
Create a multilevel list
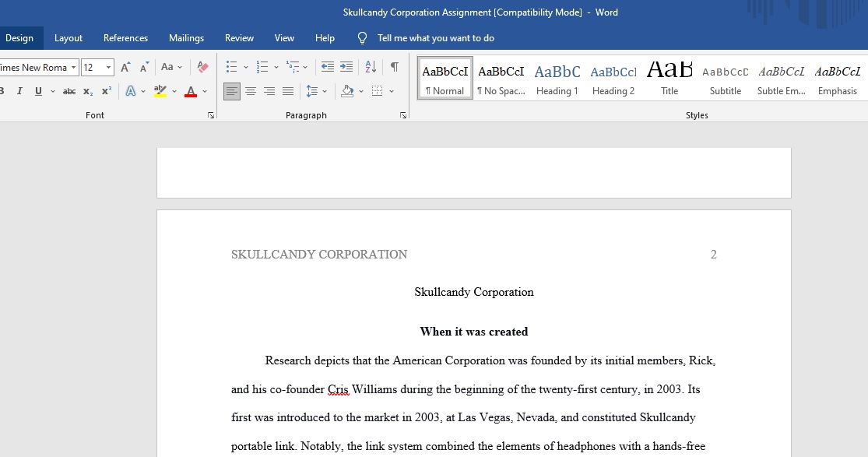point(292,67)
